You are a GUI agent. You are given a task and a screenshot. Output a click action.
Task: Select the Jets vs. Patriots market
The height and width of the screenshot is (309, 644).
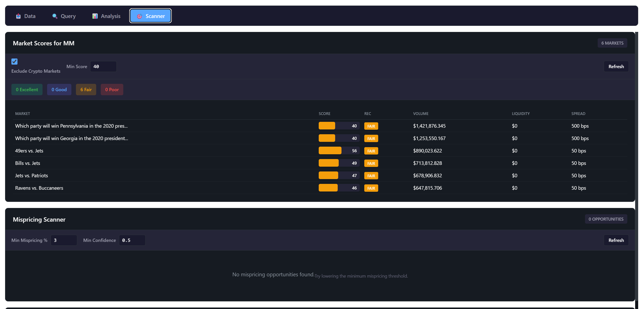click(320, 176)
